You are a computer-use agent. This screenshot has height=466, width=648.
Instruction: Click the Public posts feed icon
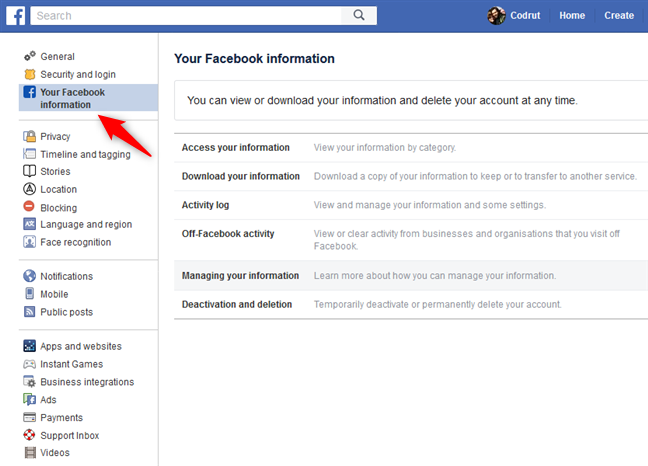point(29,311)
